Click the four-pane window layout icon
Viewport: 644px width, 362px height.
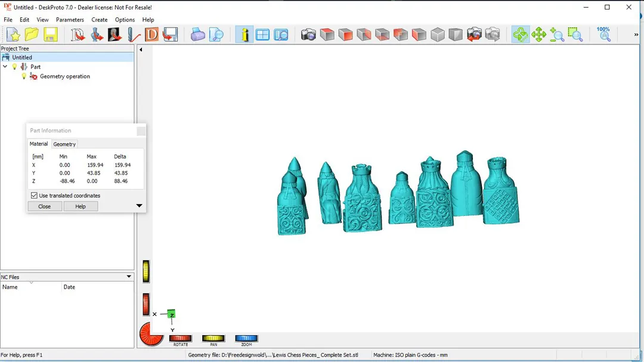[262, 35]
